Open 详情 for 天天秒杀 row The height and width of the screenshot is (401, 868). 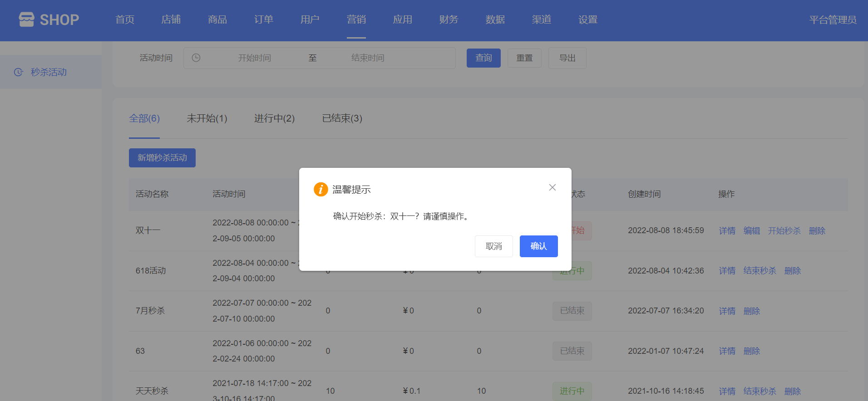[727, 391]
